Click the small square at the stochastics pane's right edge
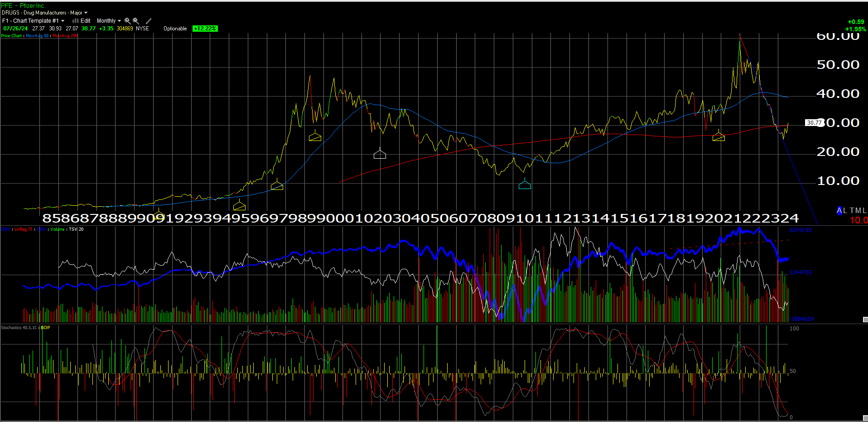Image resolution: width=868 pixels, height=422 pixels. coord(865,418)
